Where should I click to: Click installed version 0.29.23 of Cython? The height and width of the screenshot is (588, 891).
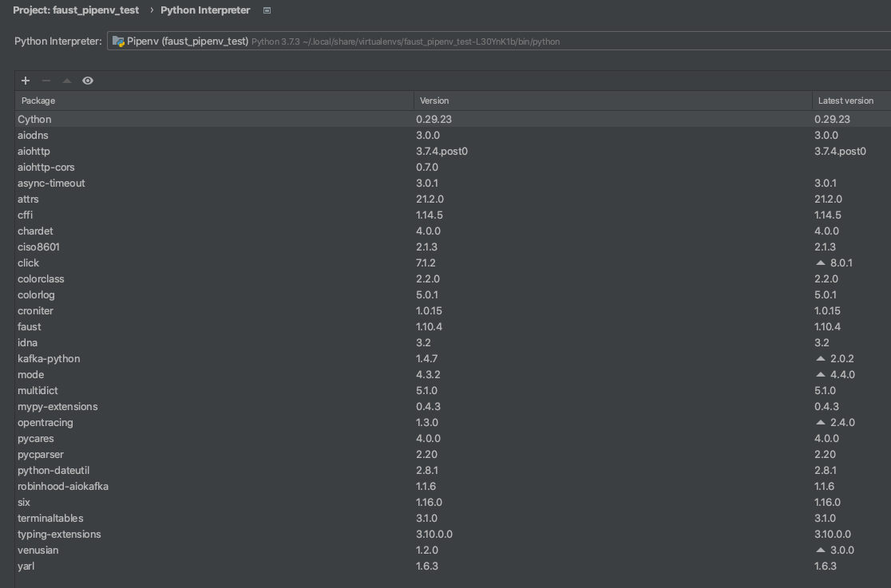(x=434, y=120)
